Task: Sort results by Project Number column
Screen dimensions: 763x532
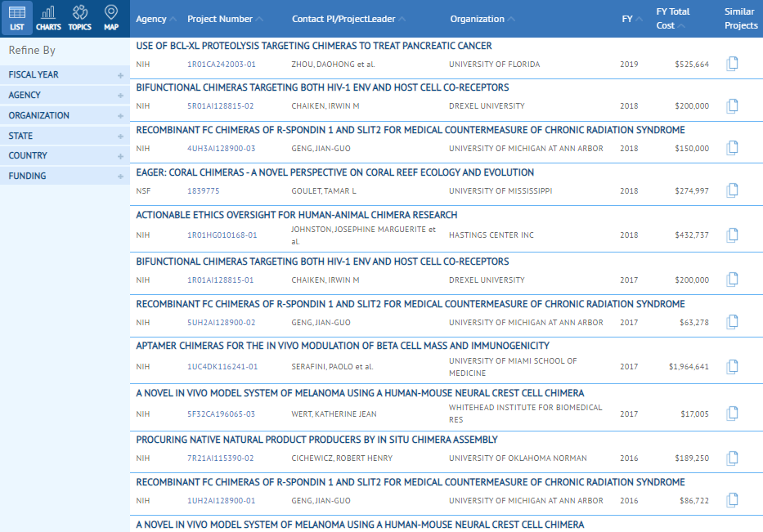Action: [x=225, y=19]
